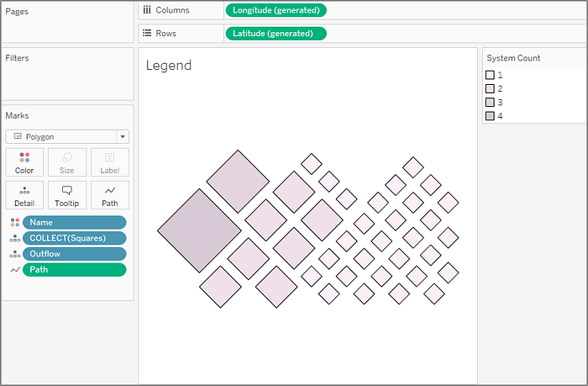Click the path icon beside Path pill

15,270
